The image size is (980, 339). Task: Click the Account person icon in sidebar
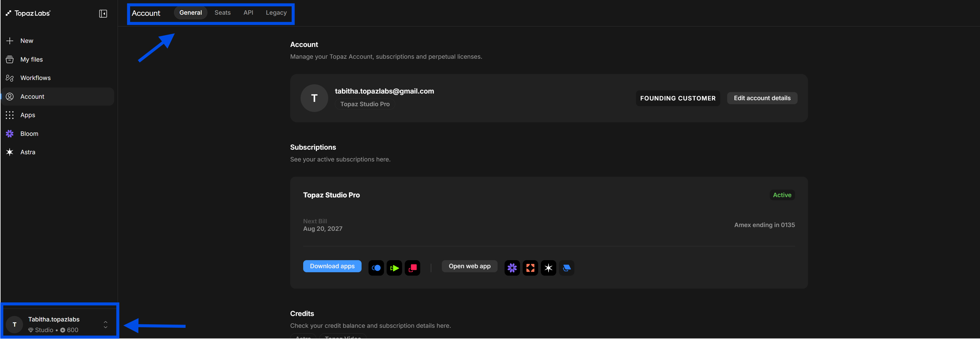click(x=10, y=97)
